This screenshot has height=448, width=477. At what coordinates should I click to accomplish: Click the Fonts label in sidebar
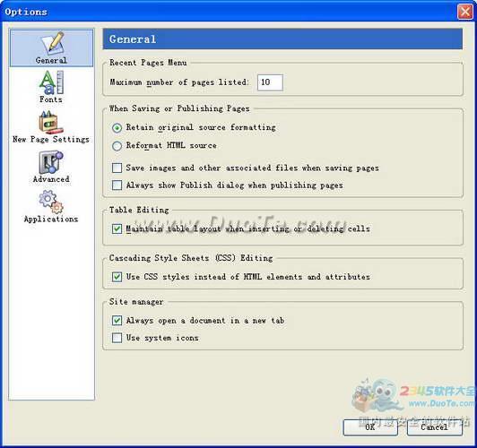(51, 99)
